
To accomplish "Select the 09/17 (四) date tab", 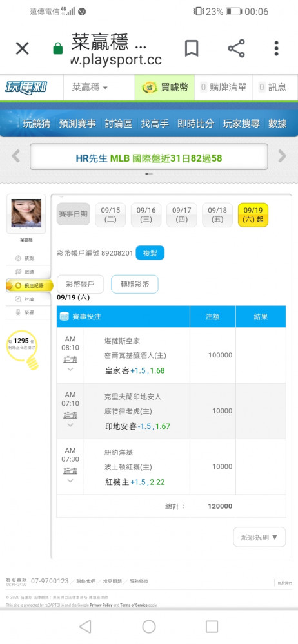I will pyautogui.click(x=181, y=215).
